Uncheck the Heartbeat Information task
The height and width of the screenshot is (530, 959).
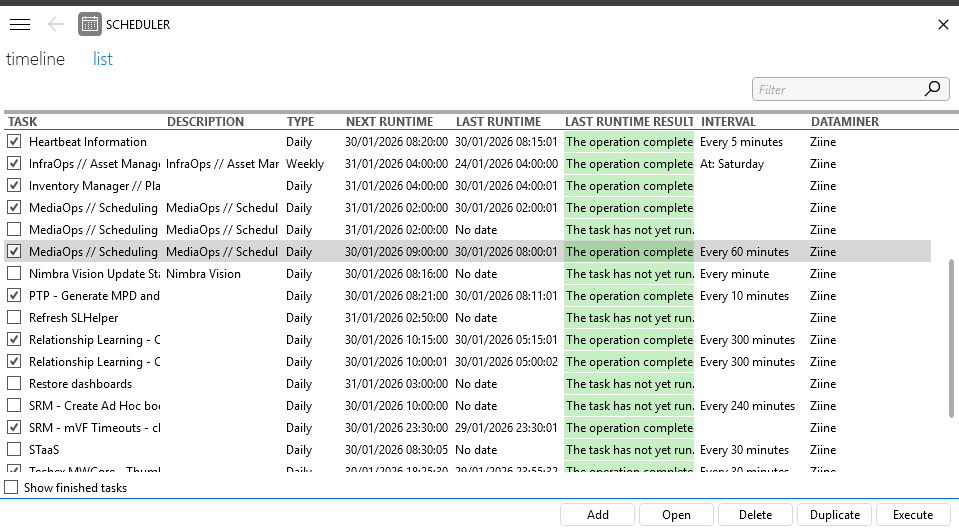14,142
